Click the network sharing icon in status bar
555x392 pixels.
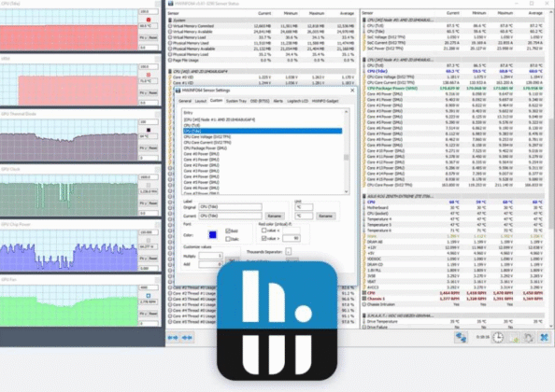(461, 337)
